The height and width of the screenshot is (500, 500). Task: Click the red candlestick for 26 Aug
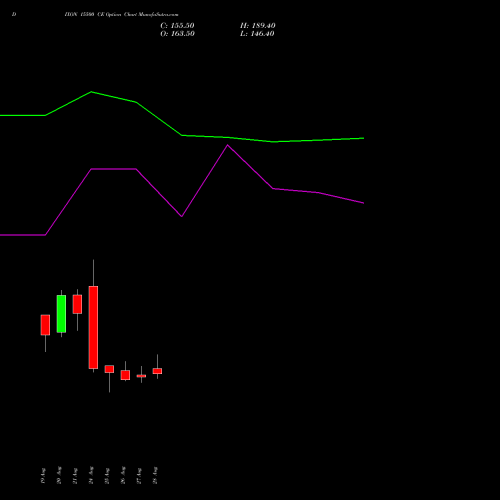click(125, 375)
